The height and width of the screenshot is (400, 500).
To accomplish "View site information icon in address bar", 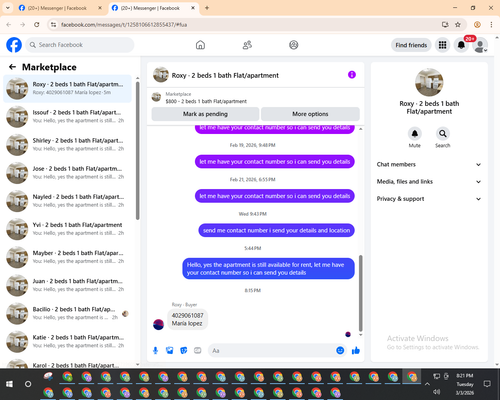I will pyautogui.click(x=53, y=24).
